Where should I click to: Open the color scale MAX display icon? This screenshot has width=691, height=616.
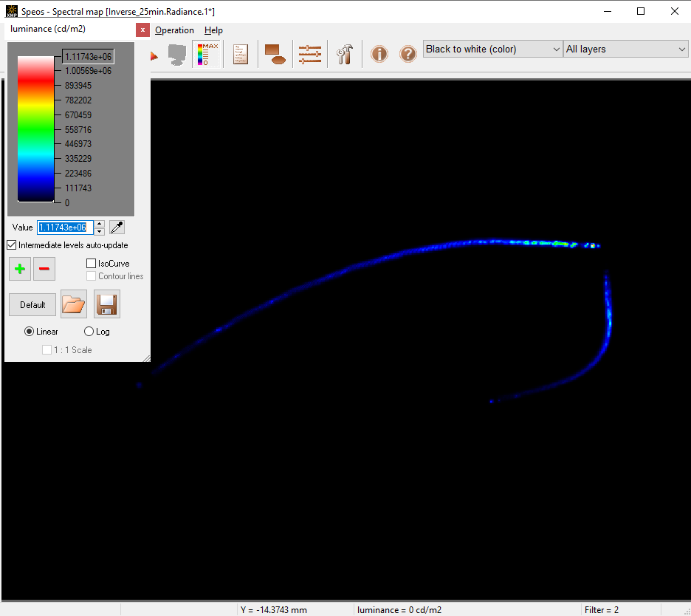coord(207,53)
